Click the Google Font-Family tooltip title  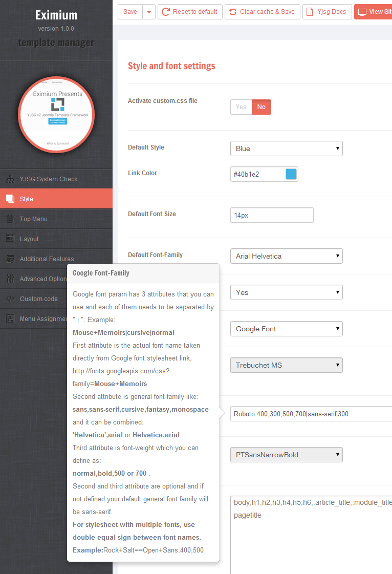pos(101,273)
